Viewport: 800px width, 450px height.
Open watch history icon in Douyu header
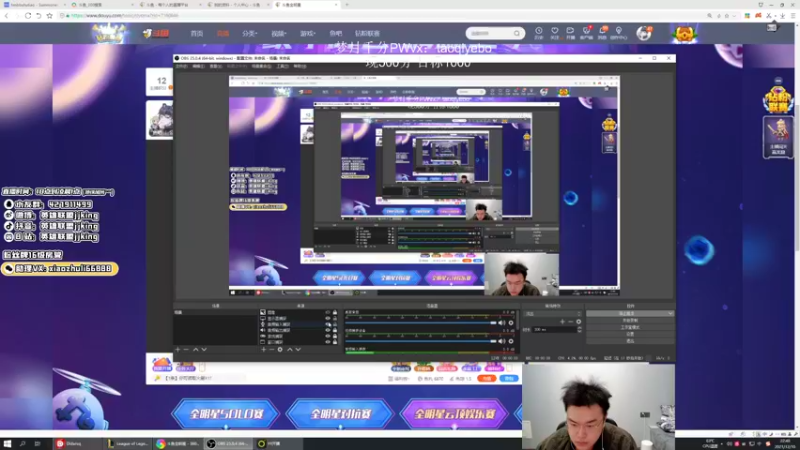click(x=539, y=33)
